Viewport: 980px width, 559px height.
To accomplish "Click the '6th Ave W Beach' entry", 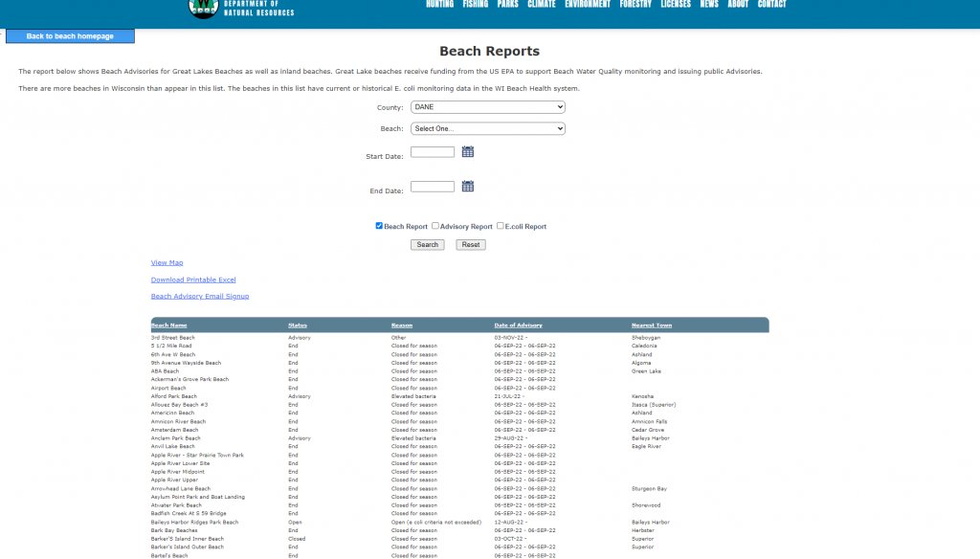I will [x=173, y=354].
